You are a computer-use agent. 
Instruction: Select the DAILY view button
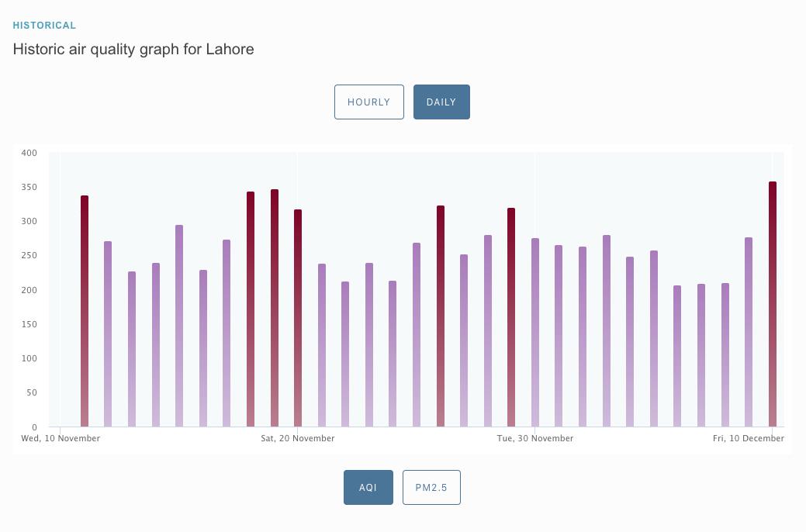click(x=441, y=102)
